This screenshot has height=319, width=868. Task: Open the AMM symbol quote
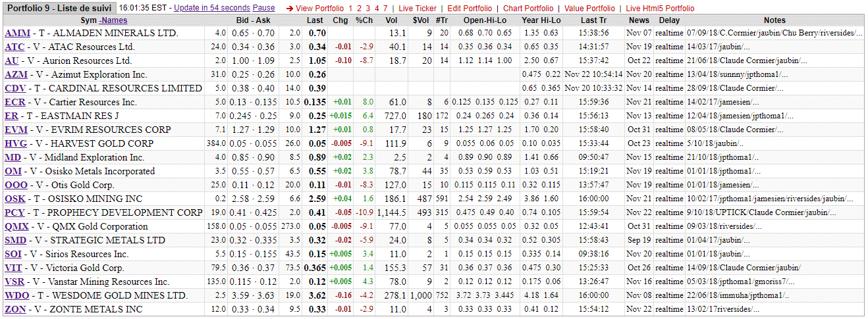tap(16, 33)
